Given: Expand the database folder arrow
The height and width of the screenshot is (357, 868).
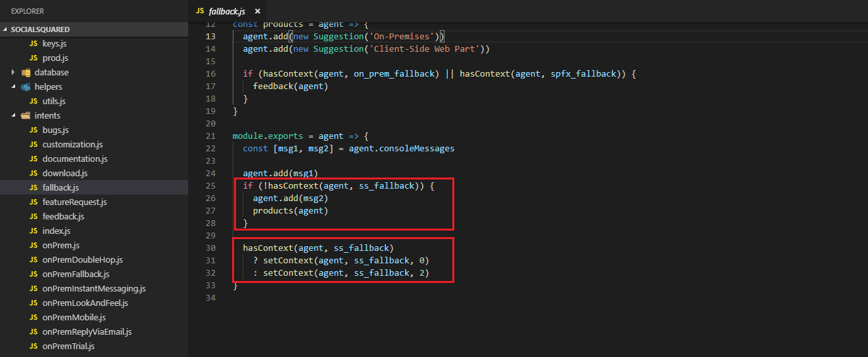Looking at the screenshot, I should 13,73.
